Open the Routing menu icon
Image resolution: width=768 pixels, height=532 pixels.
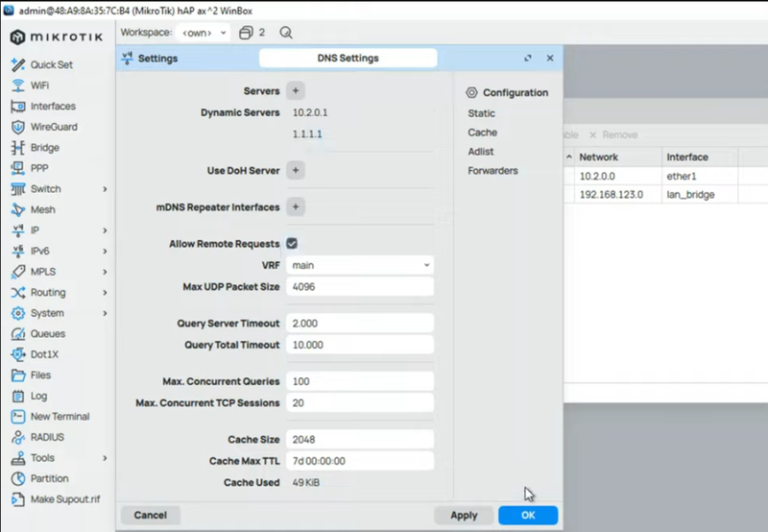[18, 293]
